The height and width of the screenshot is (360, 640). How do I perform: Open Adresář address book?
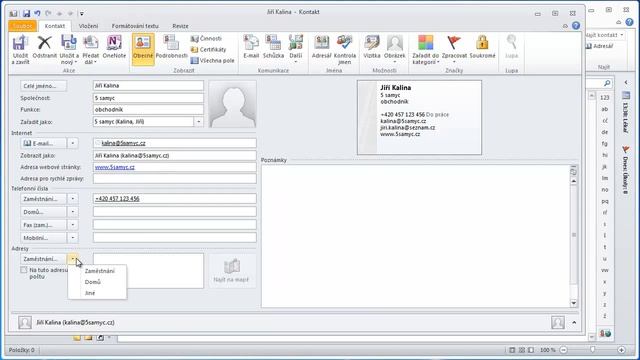[322, 47]
